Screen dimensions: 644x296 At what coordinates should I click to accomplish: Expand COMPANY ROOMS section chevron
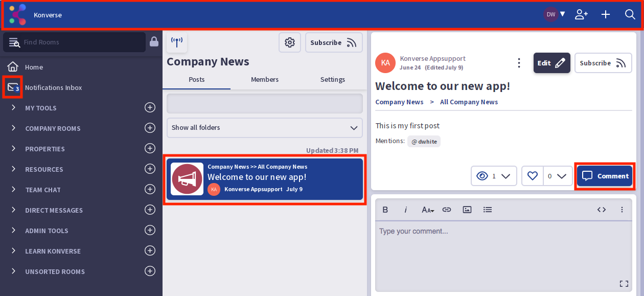[x=13, y=128]
